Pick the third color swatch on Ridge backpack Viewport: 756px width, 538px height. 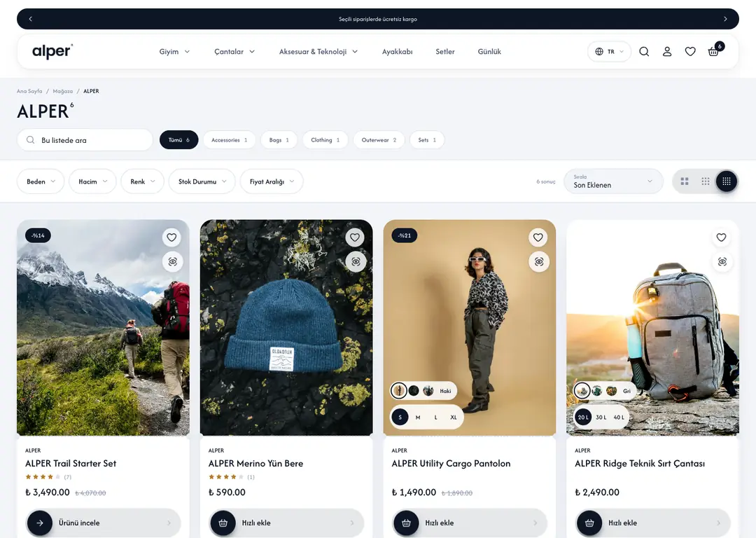(611, 391)
